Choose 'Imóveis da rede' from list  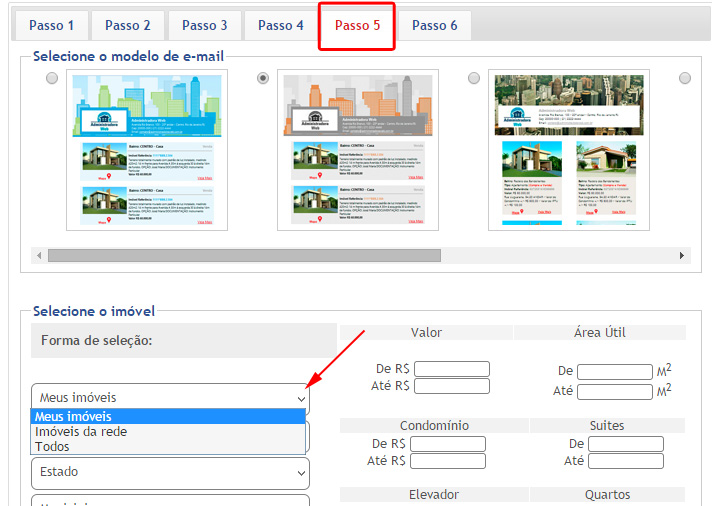[81, 432]
